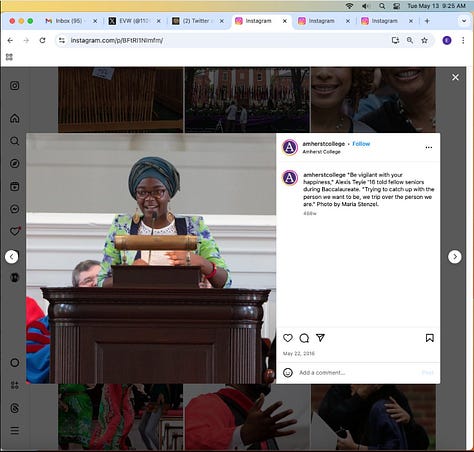474x452 pixels.
Task: View site information icon in address bar
Action: [x=62, y=40]
